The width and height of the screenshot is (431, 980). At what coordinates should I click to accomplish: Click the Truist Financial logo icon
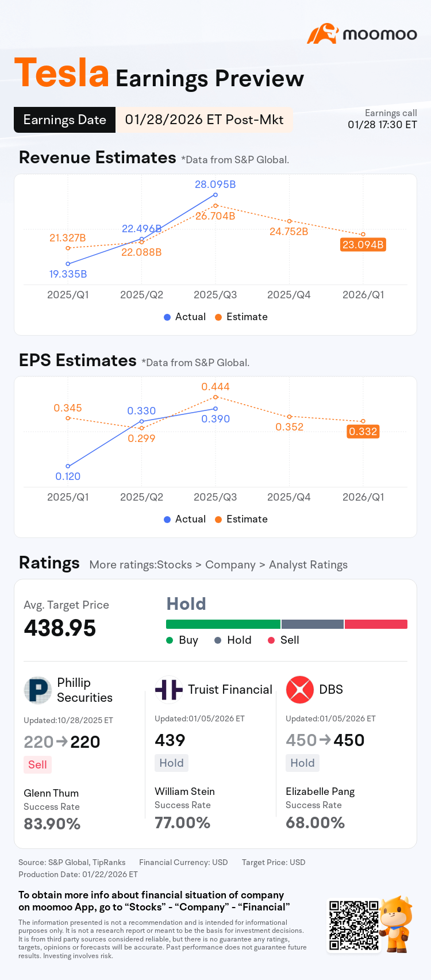169,689
